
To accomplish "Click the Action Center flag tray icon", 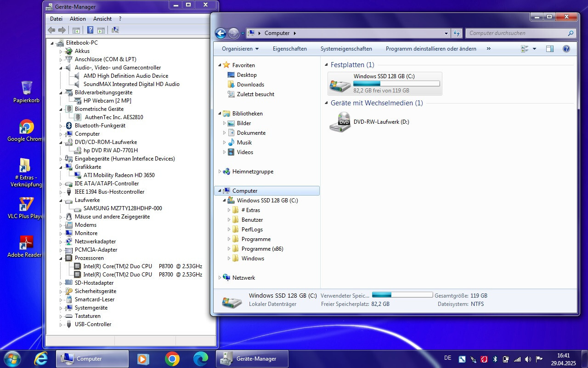I will coord(539,359).
